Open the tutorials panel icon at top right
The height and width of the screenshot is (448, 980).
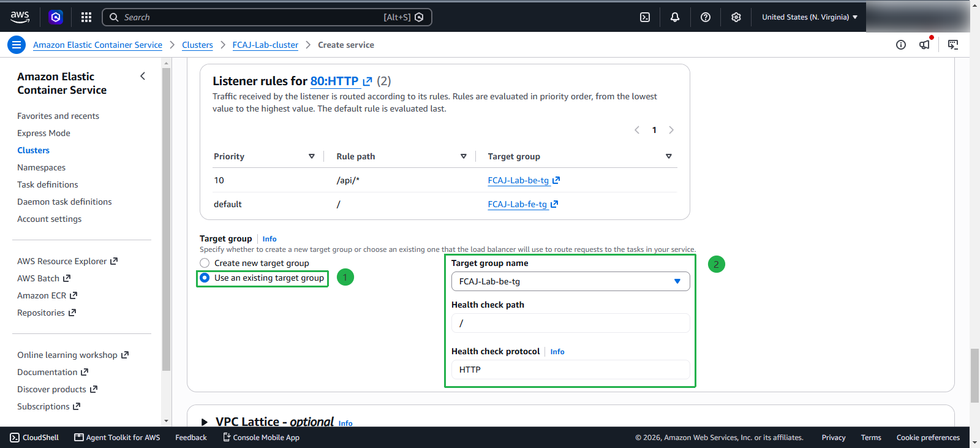953,45
